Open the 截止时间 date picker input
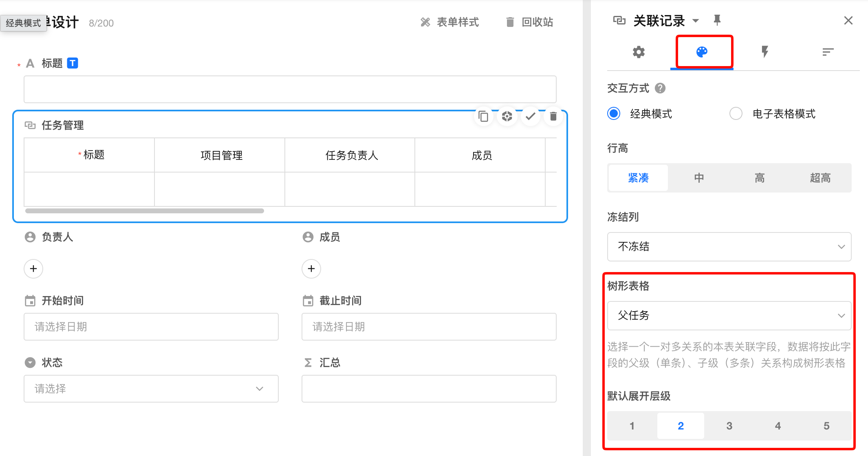The width and height of the screenshot is (868, 456). click(429, 327)
